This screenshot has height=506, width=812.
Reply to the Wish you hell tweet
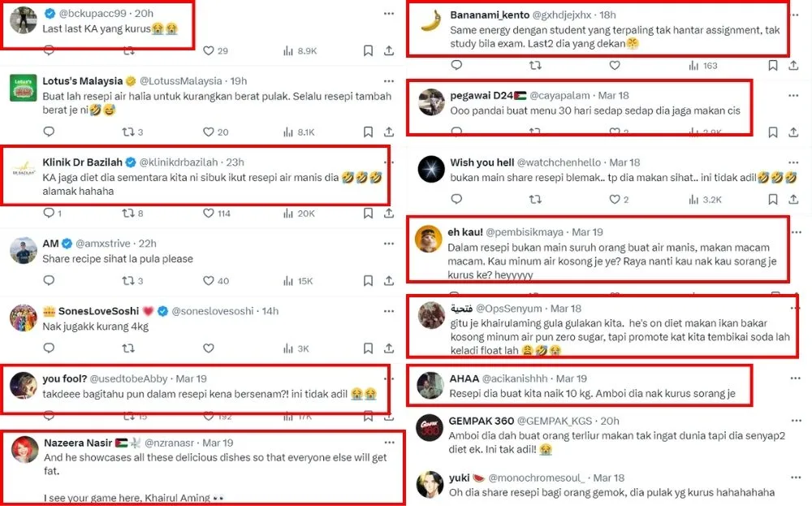coord(456,199)
